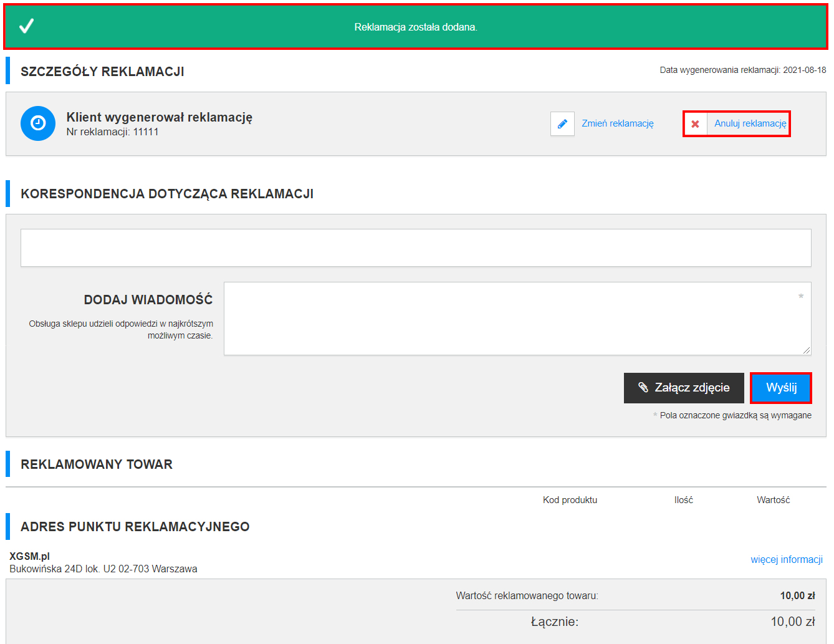Click the XGSM.pl complaint point name
This screenshot has width=834, height=644.
(29, 556)
